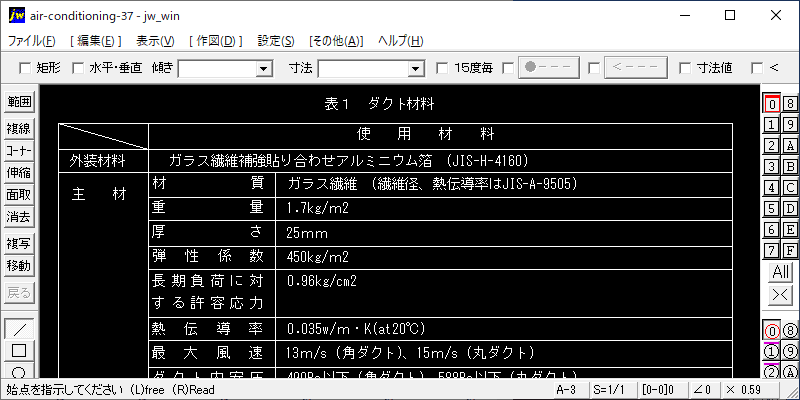Open the 設定(S) menu
The width and height of the screenshot is (800, 400).
click(275, 41)
